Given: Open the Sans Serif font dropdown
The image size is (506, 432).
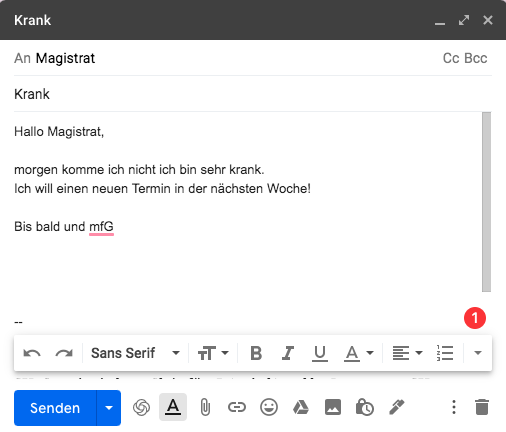Looking at the screenshot, I should tap(135, 353).
